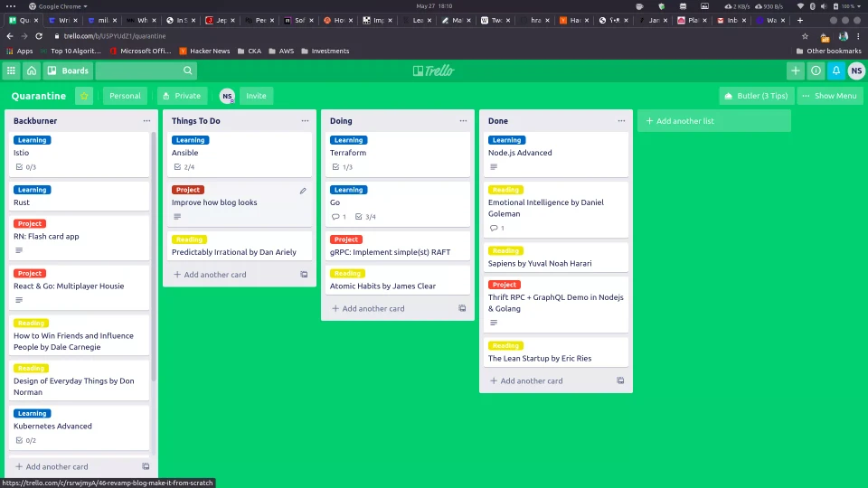Open the Terraform card
This screenshot has height=488, width=868.
[398, 154]
